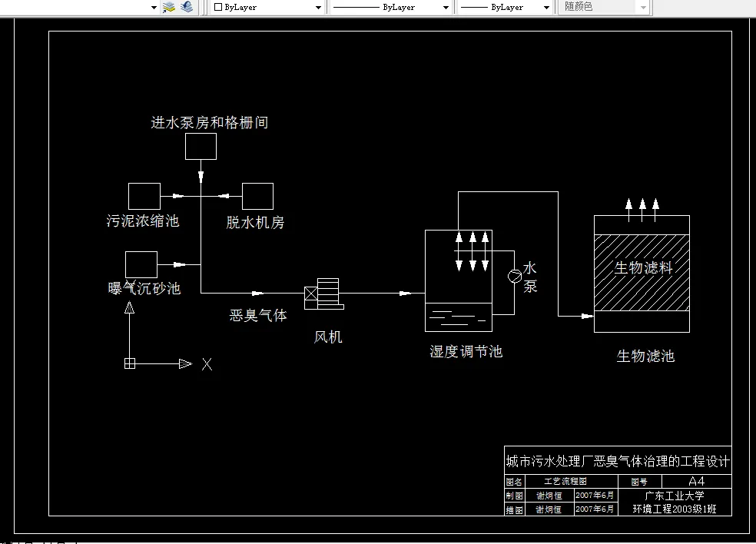Select the 进水泵房和格栅间 box
756x544 pixels.
[x=201, y=146]
